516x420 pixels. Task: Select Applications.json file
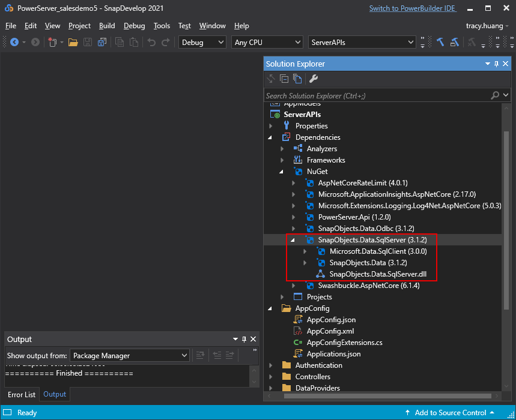click(x=333, y=354)
